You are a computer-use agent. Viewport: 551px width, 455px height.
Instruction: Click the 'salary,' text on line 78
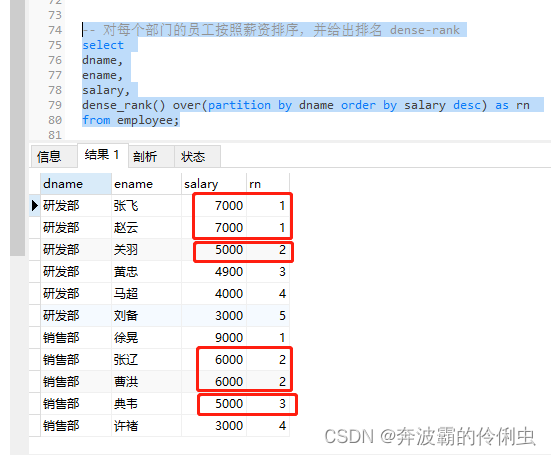pyautogui.click(x=106, y=90)
